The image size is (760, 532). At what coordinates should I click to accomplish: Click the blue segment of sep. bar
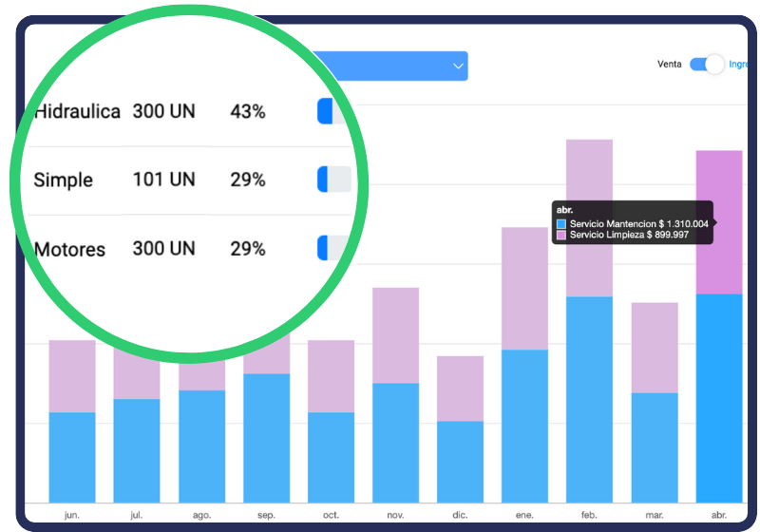click(x=267, y=438)
